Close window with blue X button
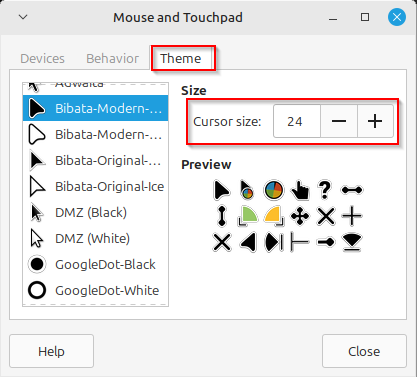This screenshot has width=417, height=377. 397,17
